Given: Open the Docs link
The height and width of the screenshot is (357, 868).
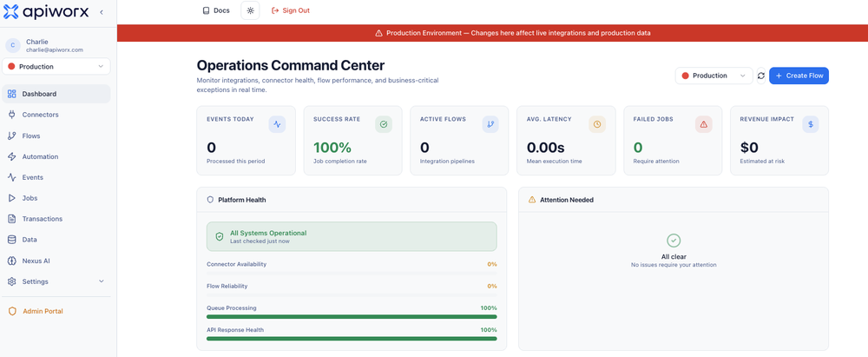Looking at the screenshot, I should point(216,10).
